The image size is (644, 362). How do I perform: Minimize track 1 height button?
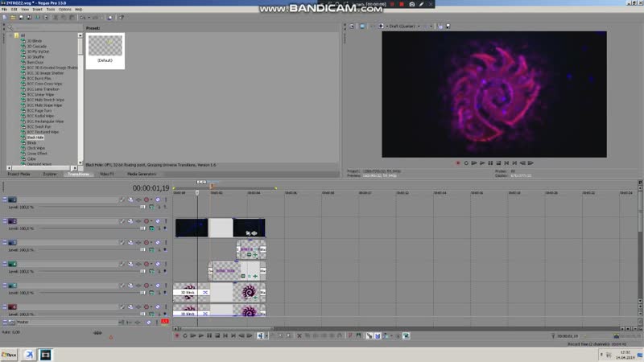click(x=5, y=200)
